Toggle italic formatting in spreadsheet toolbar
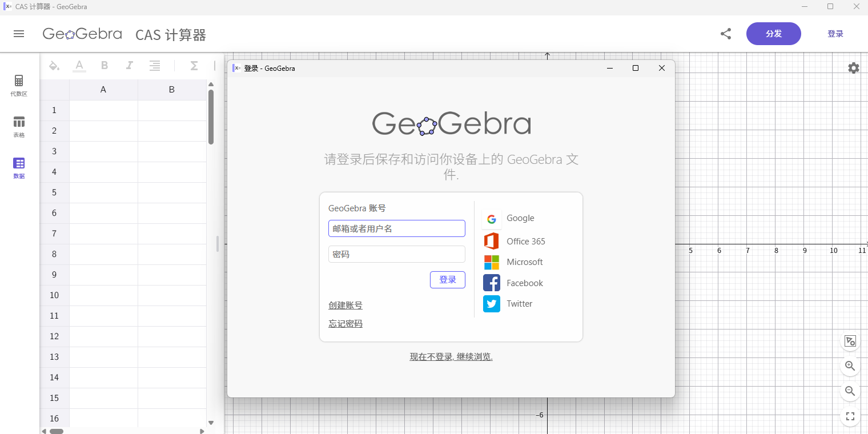 coord(130,66)
